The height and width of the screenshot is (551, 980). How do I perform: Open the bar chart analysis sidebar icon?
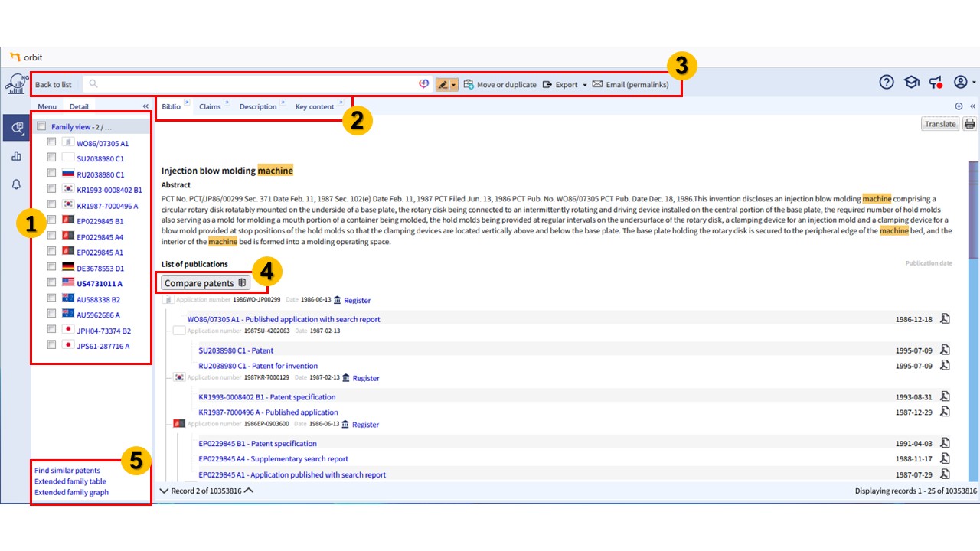click(x=16, y=156)
